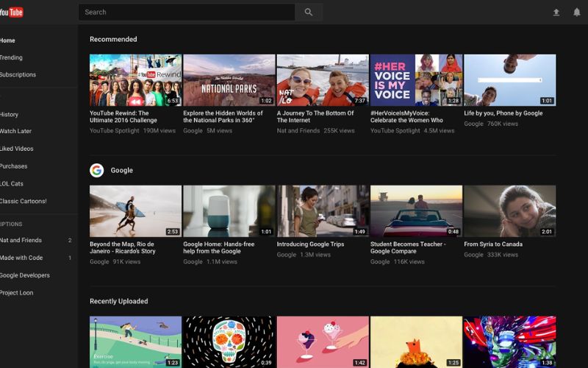The image size is (588, 368).
Task: Open Life by you thumbnail
Action: (x=510, y=80)
